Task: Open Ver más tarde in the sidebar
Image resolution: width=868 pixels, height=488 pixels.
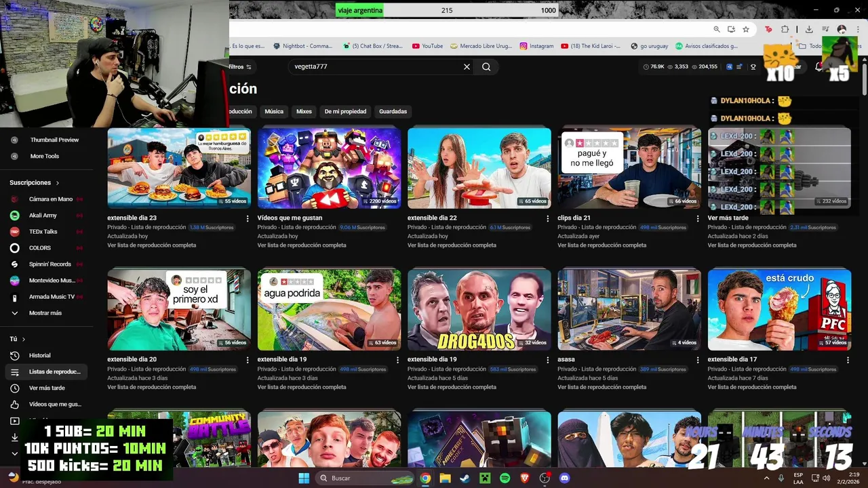Action: click(x=46, y=388)
